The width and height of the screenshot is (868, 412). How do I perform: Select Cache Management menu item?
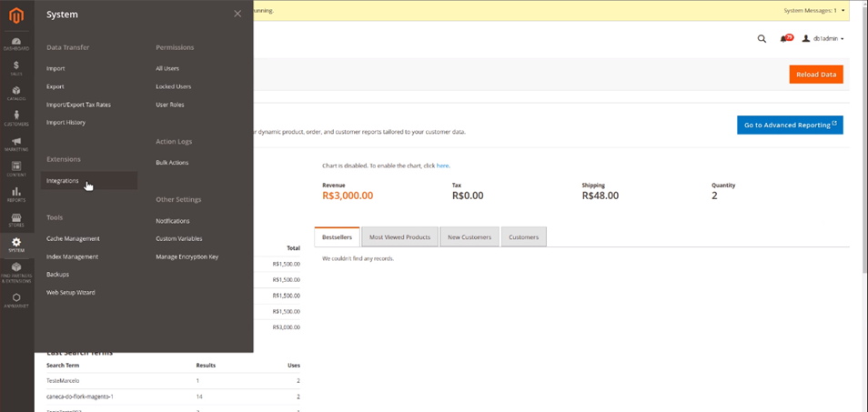(x=73, y=238)
